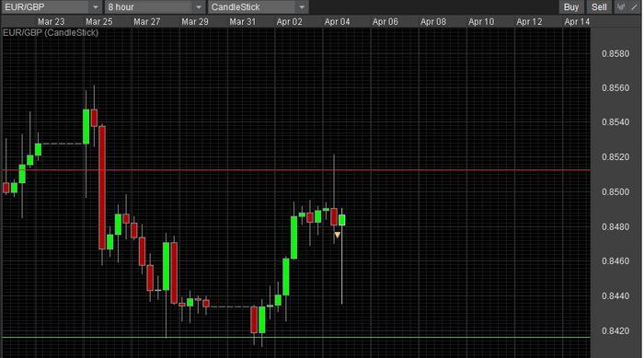Viewport: 644px width, 358px height.
Task: Click the 0.8500 price axis label
Action: 615,192
